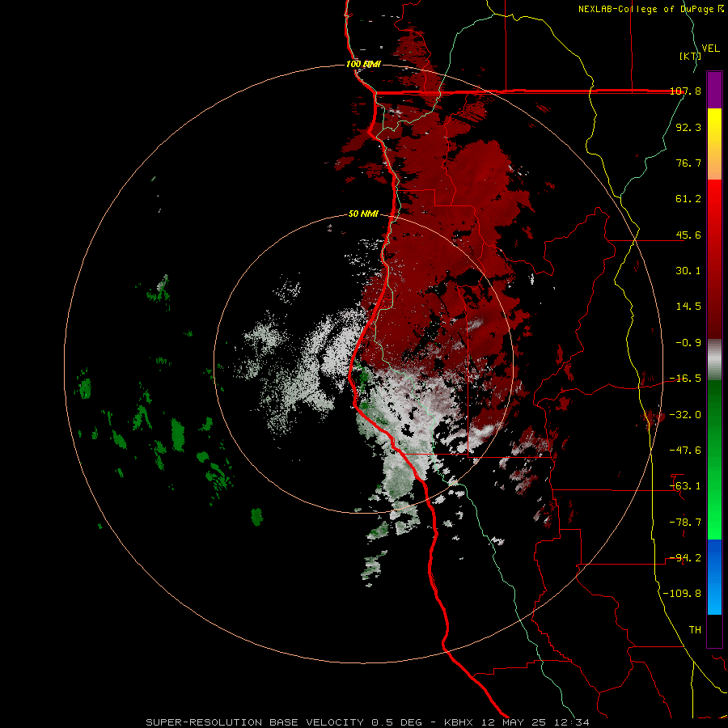Select the 61.2 legend value
The height and width of the screenshot is (728, 728).
click(688, 199)
